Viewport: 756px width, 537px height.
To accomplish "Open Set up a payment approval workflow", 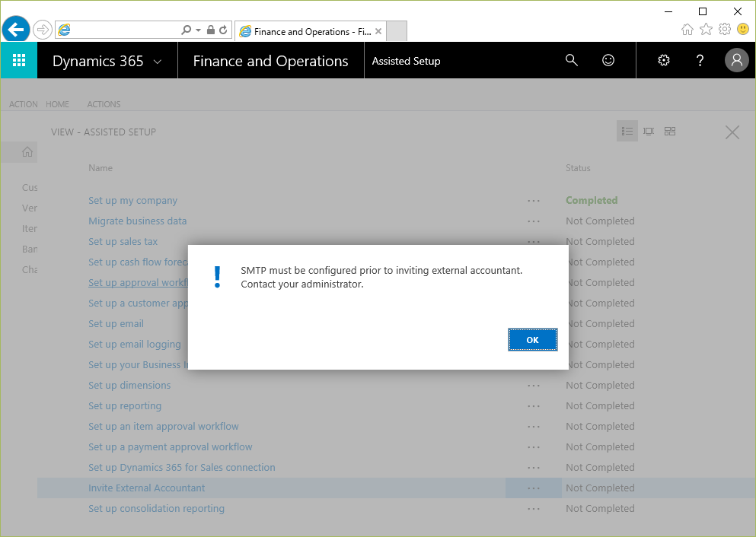I will (171, 447).
